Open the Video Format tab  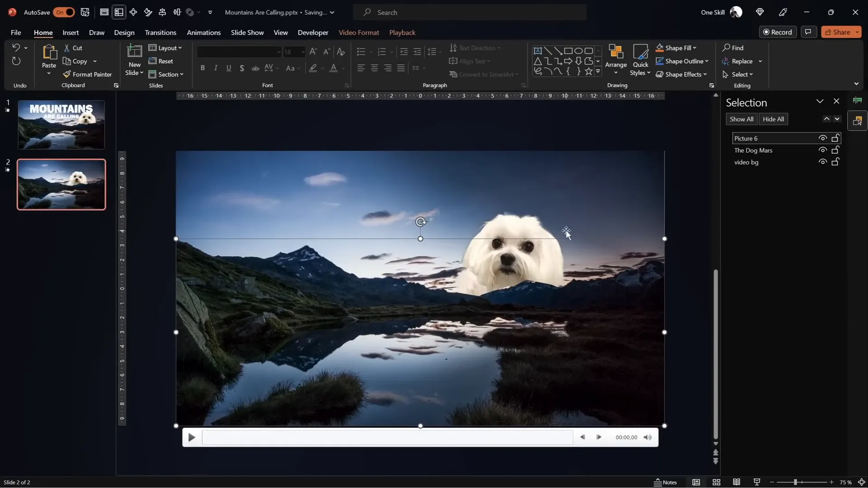359,33
